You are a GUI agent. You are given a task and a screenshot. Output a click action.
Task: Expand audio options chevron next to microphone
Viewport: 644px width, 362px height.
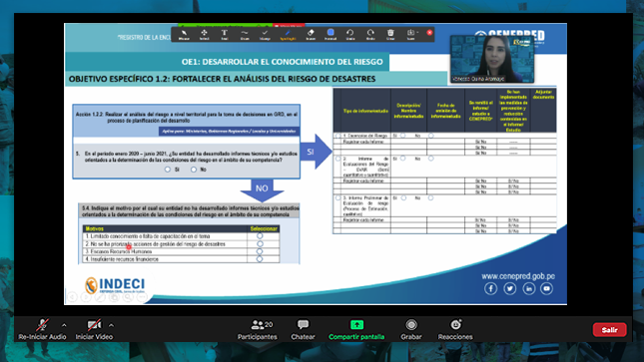64,325
